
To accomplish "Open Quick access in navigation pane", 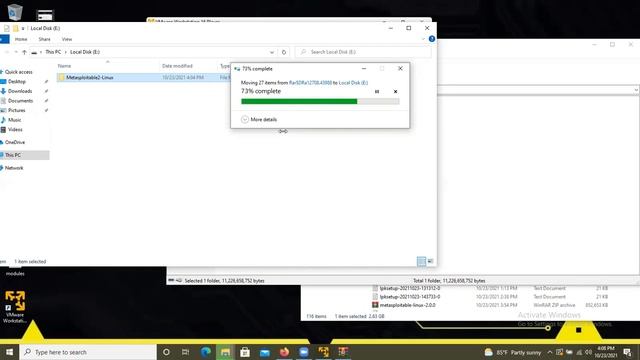I will [x=18, y=72].
